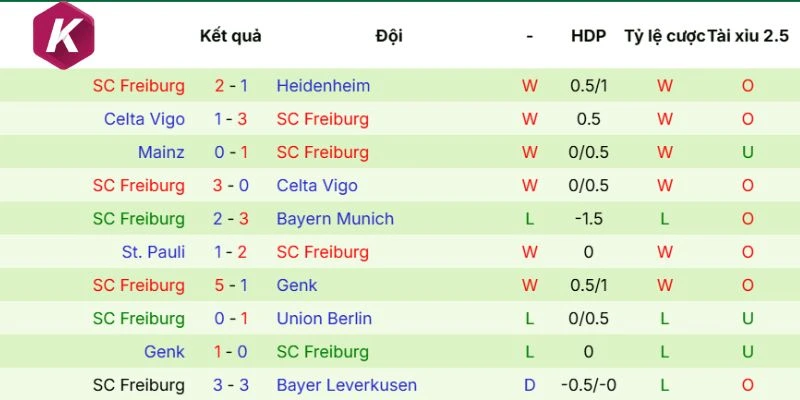Click the 0.5 handicap in Celta Vigo row
The width and height of the screenshot is (800, 400).
click(x=588, y=119)
